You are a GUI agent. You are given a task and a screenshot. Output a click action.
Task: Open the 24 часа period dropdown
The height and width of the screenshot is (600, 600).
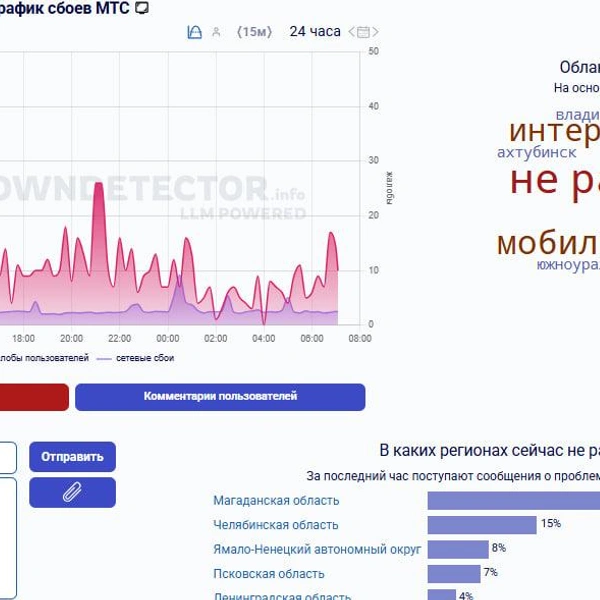315,32
